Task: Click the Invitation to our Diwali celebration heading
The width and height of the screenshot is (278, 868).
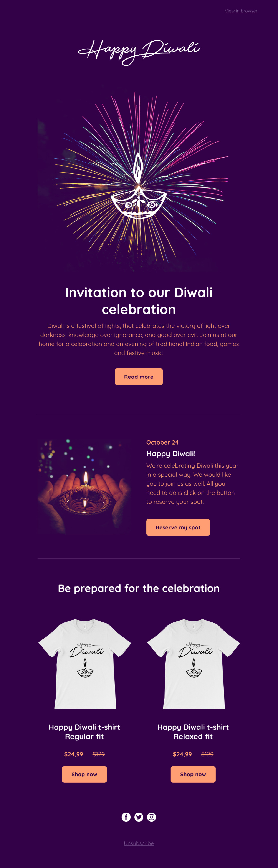Action: coord(139,300)
